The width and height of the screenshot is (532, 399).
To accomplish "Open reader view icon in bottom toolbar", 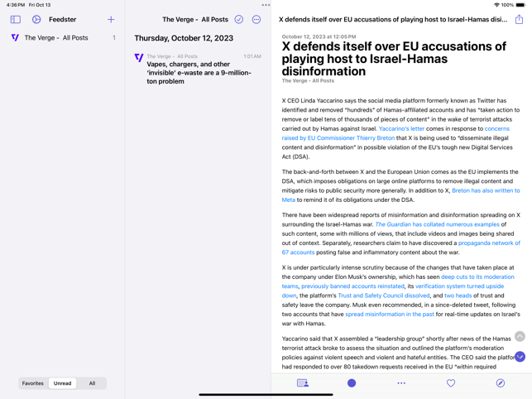I will [x=302, y=383].
